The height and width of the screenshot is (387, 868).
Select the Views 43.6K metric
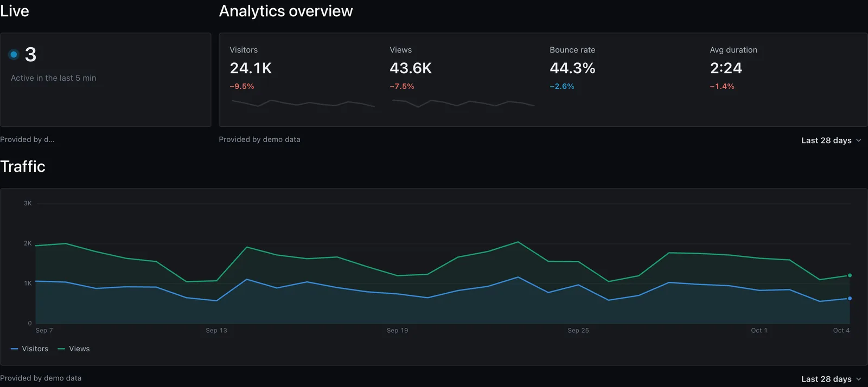tap(411, 68)
